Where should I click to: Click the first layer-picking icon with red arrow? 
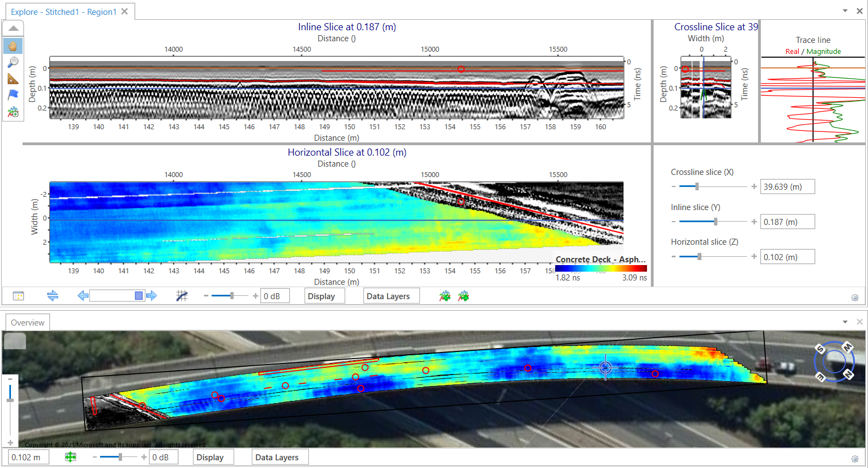pos(445,296)
